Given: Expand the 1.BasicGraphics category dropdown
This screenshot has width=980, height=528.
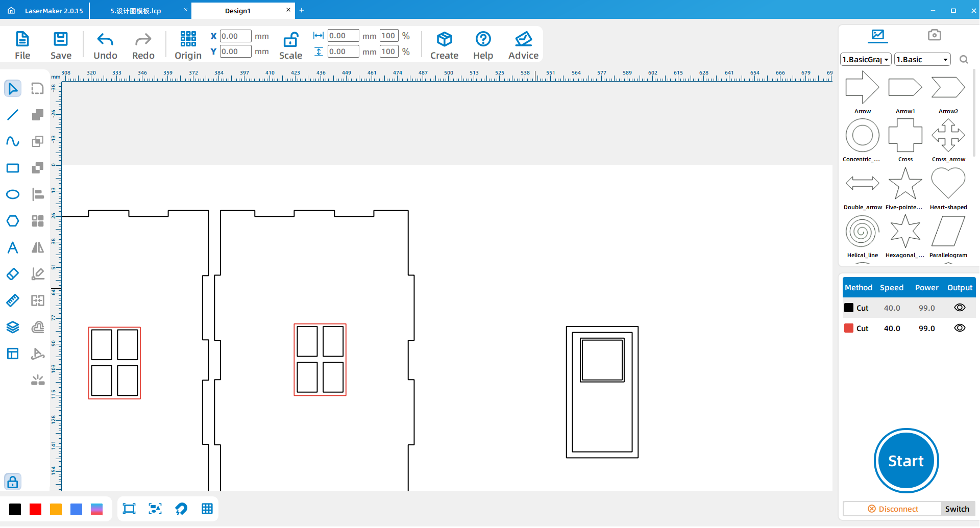Looking at the screenshot, I should point(866,60).
